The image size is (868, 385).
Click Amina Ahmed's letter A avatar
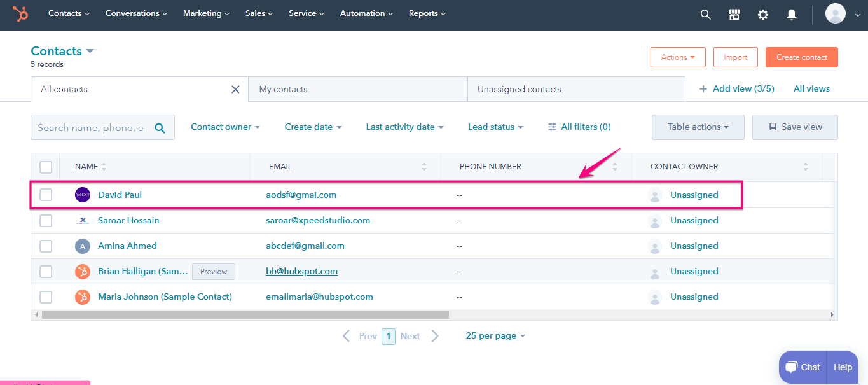coord(83,246)
